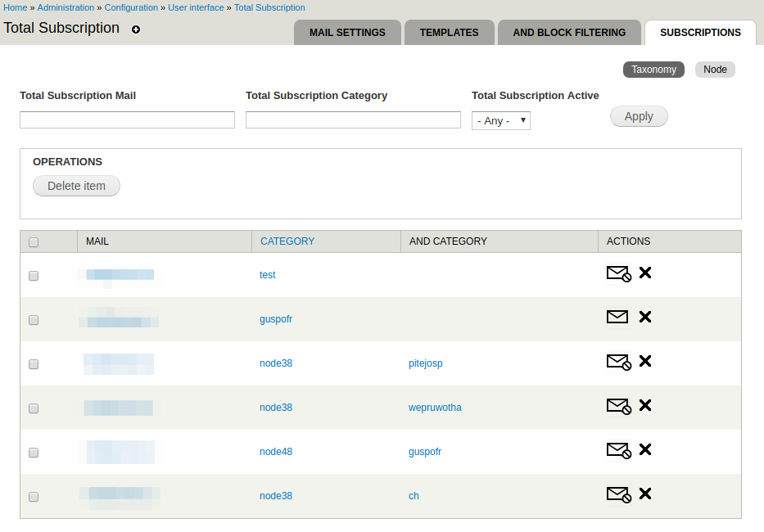Open the settings gear beside Total Subscription title
This screenshot has width=764, height=532.
tap(136, 29)
